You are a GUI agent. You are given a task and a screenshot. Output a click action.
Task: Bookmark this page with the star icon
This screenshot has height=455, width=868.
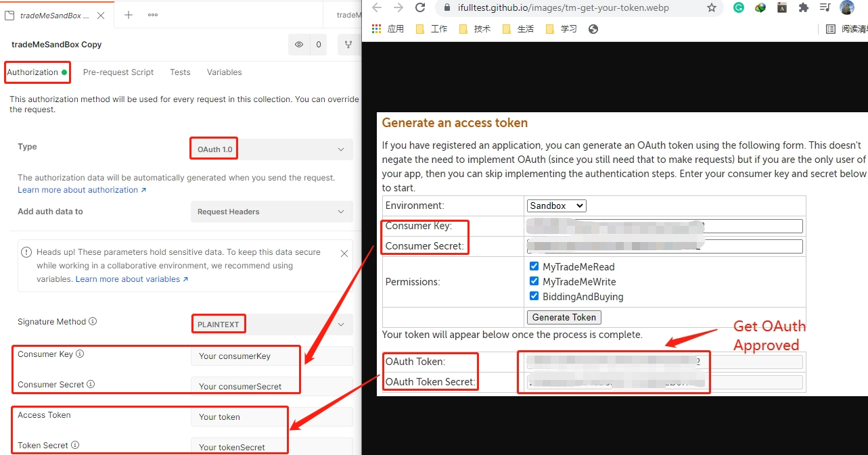712,7
